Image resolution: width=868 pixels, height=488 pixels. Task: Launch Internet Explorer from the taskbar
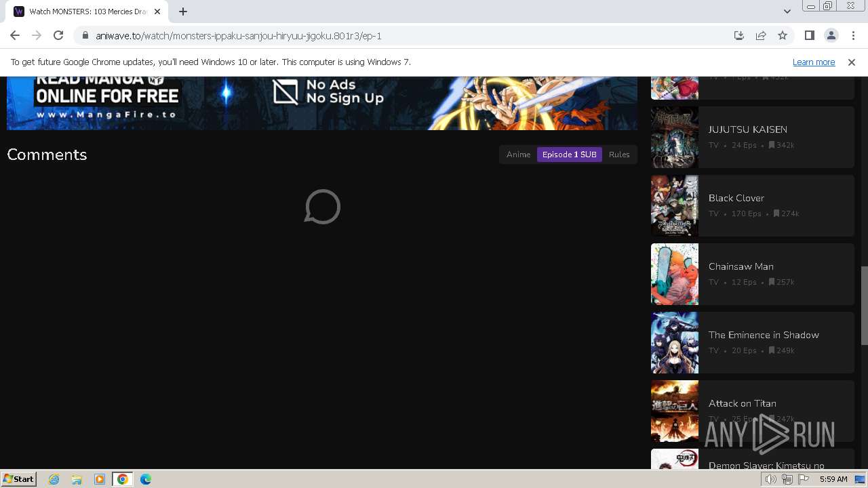(54, 479)
